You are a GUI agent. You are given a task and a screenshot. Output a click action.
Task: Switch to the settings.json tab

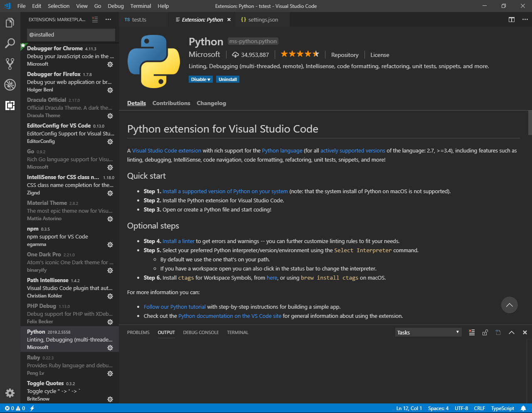(263, 20)
